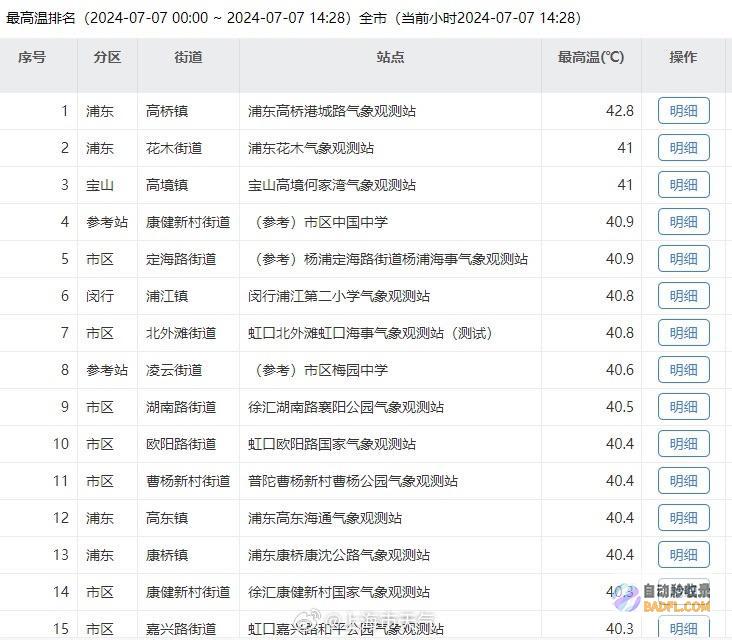View 明细 for 虹口北外滩虹口海事气象观测站

pos(683,332)
